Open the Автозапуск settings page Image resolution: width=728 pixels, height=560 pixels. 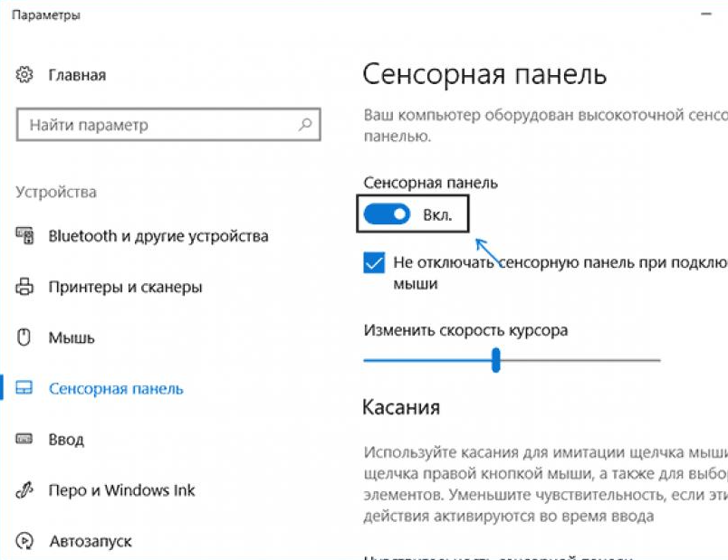(x=90, y=541)
